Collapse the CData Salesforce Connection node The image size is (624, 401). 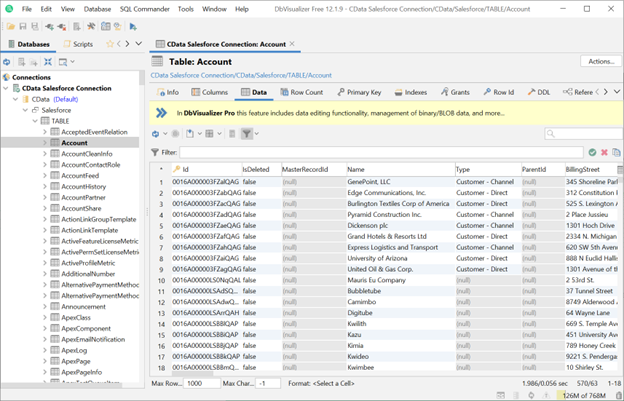[x=6, y=88]
